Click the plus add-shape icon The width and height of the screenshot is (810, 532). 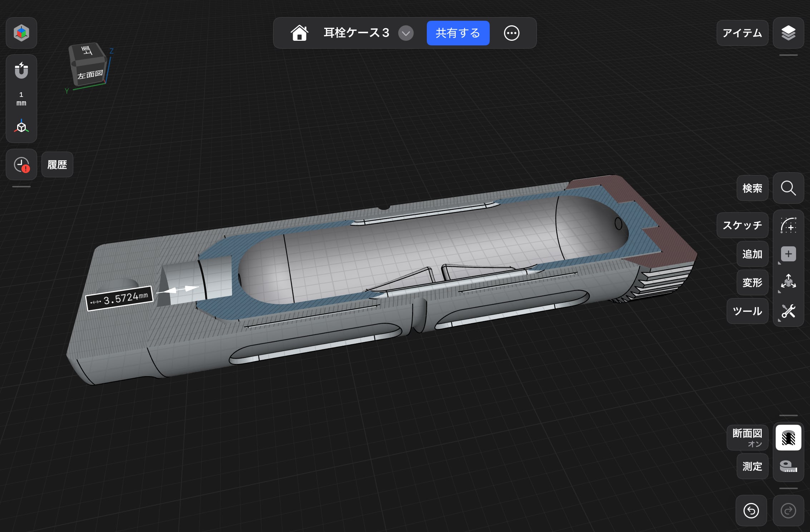(788, 254)
